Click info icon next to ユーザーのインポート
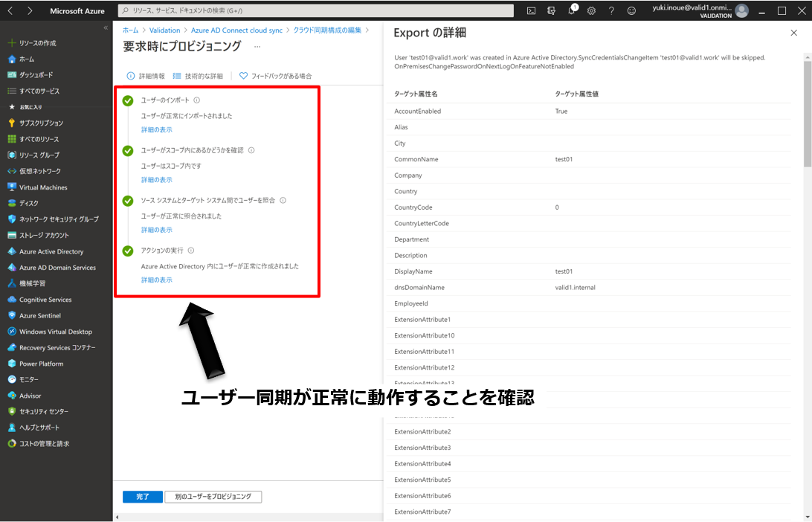Screen dimensions: 812x522 coord(197,100)
